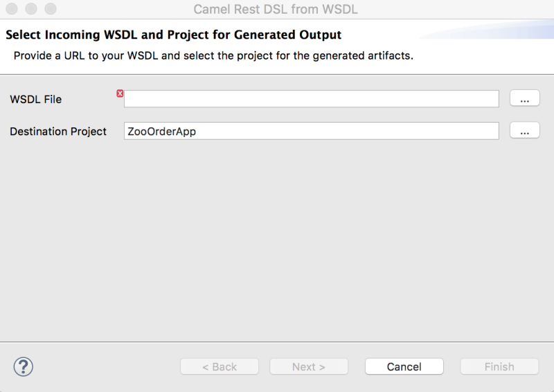Click the empty gray area below the fields
This screenshot has height=392, width=554.
tap(277, 242)
